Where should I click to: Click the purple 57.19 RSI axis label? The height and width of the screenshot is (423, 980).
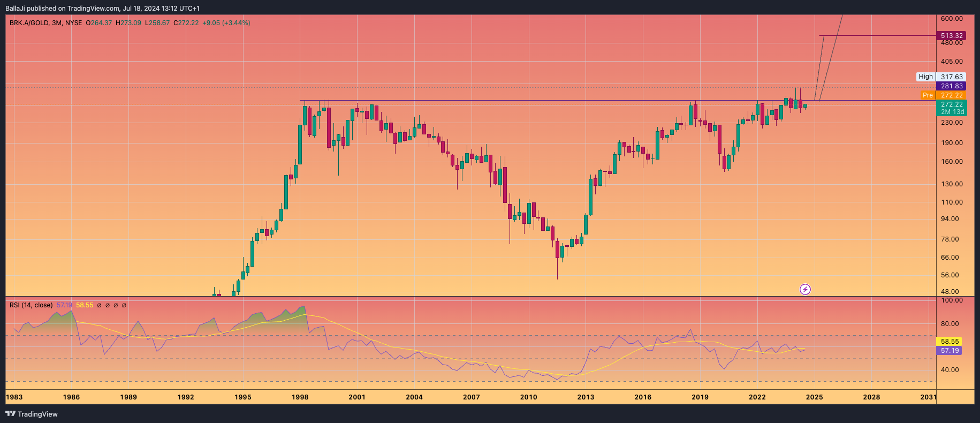click(x=949, y=351)
